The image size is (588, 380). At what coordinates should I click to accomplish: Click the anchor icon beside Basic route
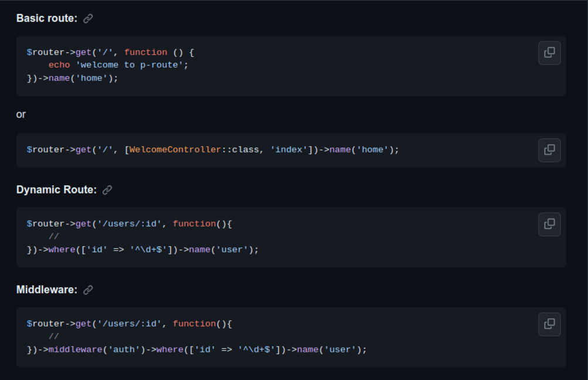tap(88, 18)
